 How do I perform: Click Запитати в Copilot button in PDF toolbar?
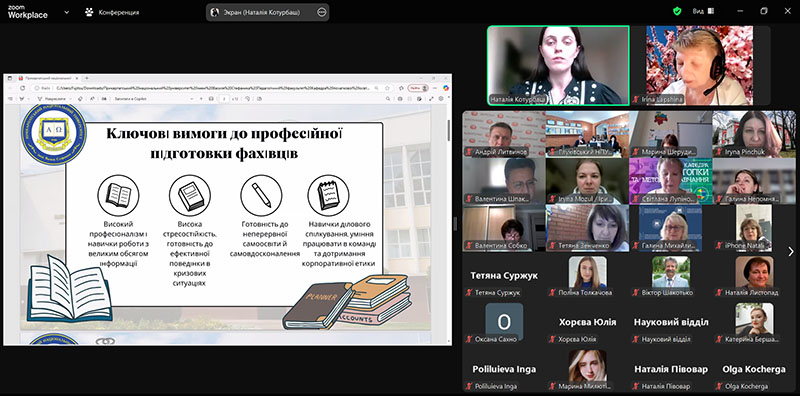130,98
